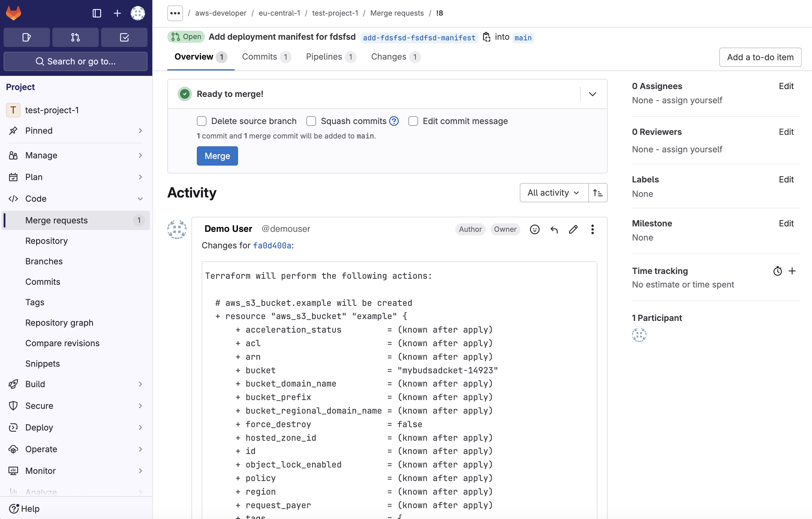Edit comment with pencil icon
The width and height of the screenshot is (812, 519).
[x=573, y=229]
